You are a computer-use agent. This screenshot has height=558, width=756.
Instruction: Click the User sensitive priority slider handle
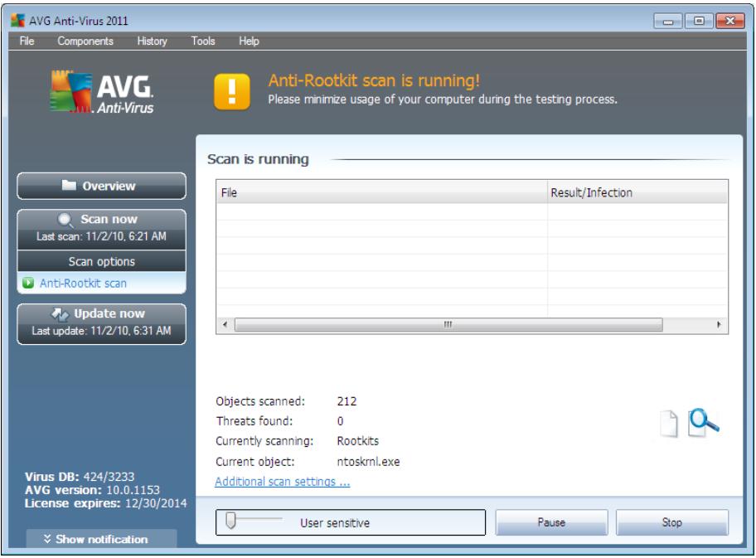click(x=231, y=521)
